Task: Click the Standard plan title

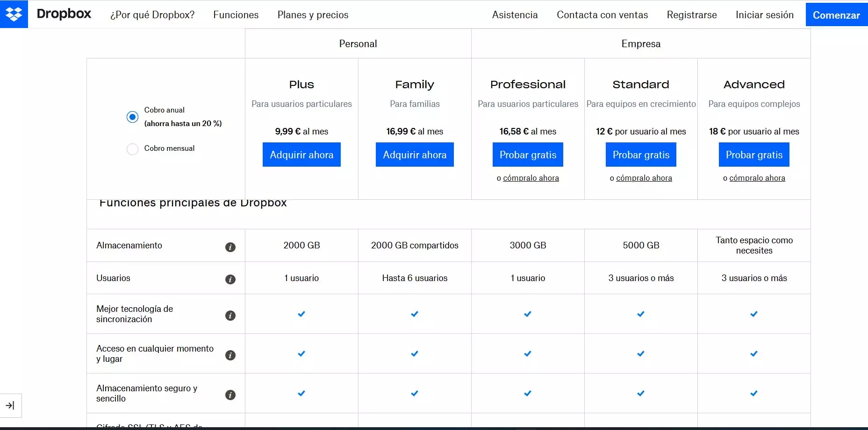Action: (641, 85)
